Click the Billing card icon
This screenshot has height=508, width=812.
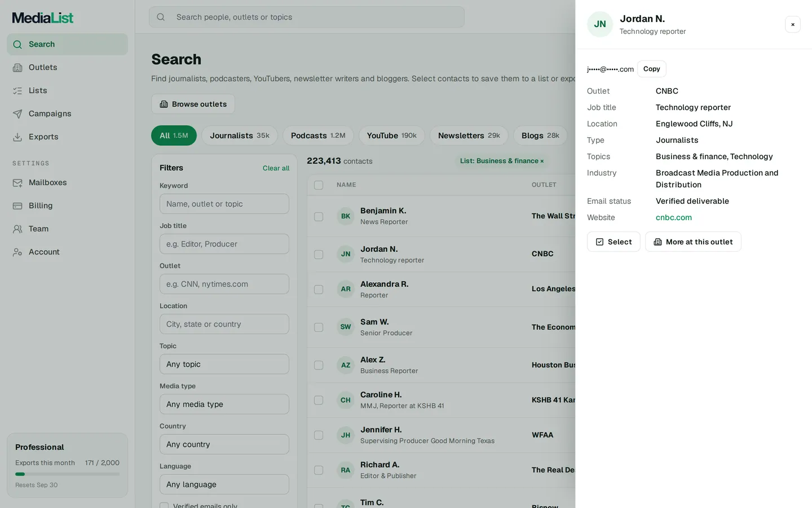(17, 205)
